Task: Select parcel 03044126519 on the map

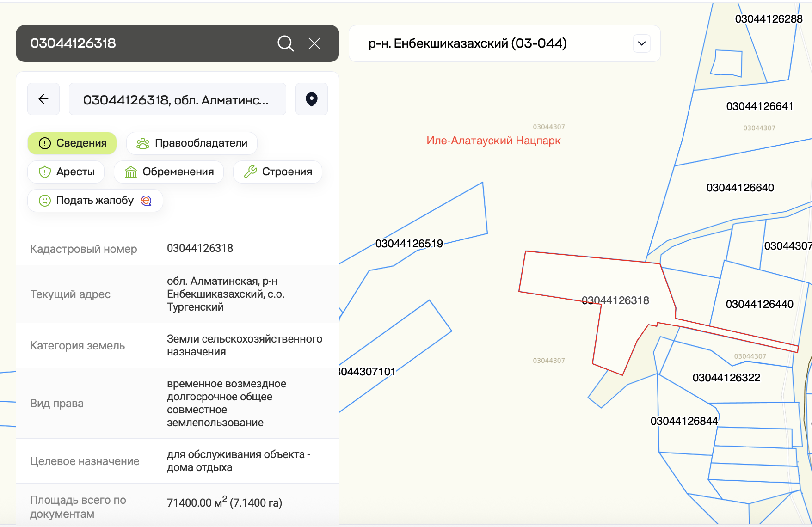Action: point(409,244)
